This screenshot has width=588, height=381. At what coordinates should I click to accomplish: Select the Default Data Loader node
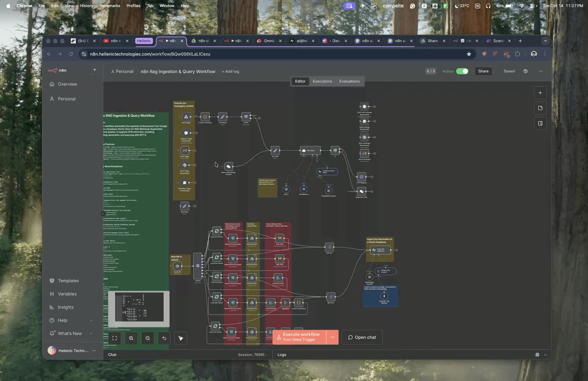(x=385, y=271)
